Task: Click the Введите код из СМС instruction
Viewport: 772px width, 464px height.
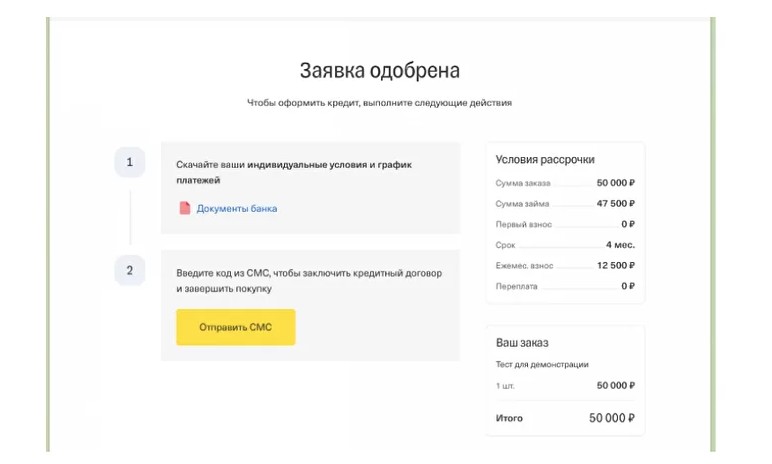Action: (309, 281)
